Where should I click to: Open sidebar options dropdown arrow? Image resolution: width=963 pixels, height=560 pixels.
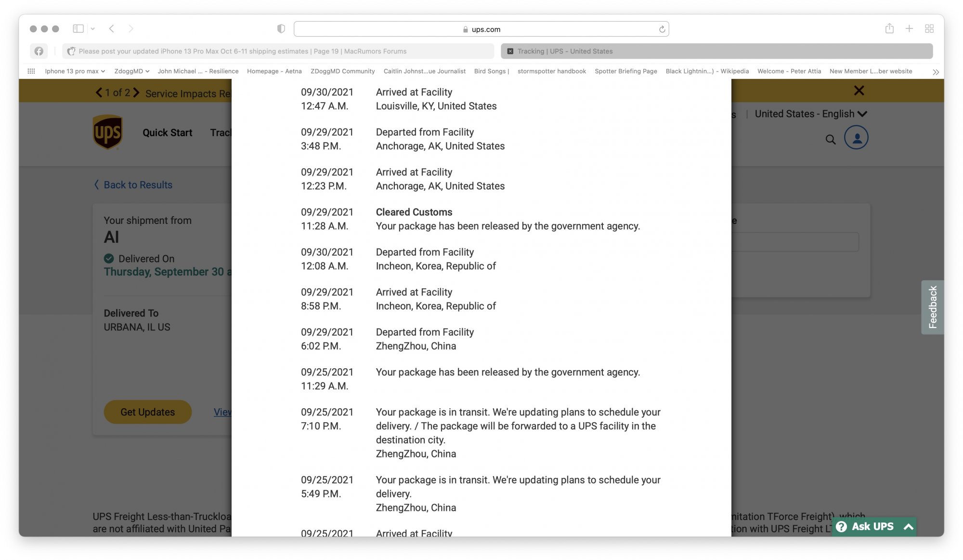pyautogui.click(x=93, y=29)
